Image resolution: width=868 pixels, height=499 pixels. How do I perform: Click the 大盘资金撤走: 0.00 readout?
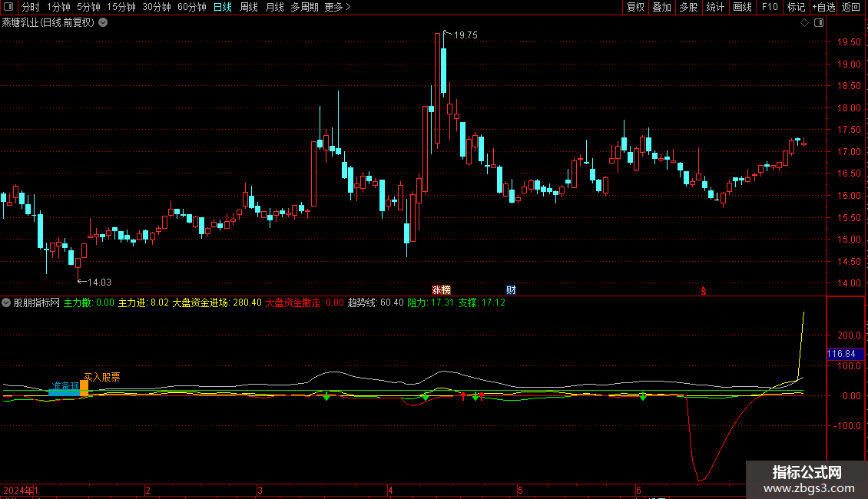point(304,302)
